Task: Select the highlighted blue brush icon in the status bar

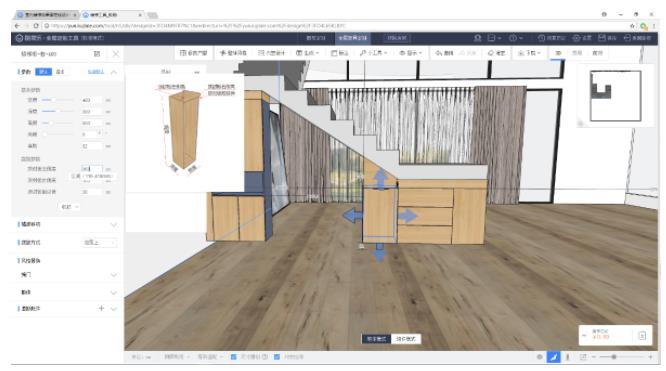Action: coord(553,357)
